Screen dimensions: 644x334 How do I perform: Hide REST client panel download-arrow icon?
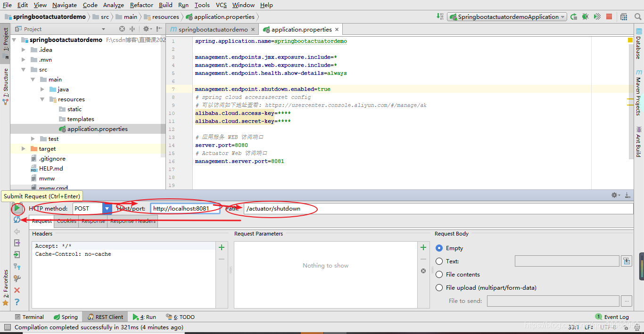(627, 195)
